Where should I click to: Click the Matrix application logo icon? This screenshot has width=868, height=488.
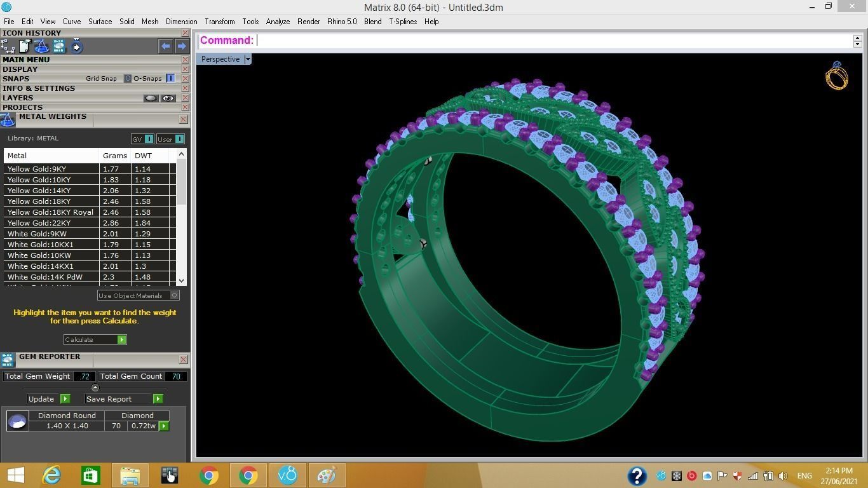(x=6, y=7)
